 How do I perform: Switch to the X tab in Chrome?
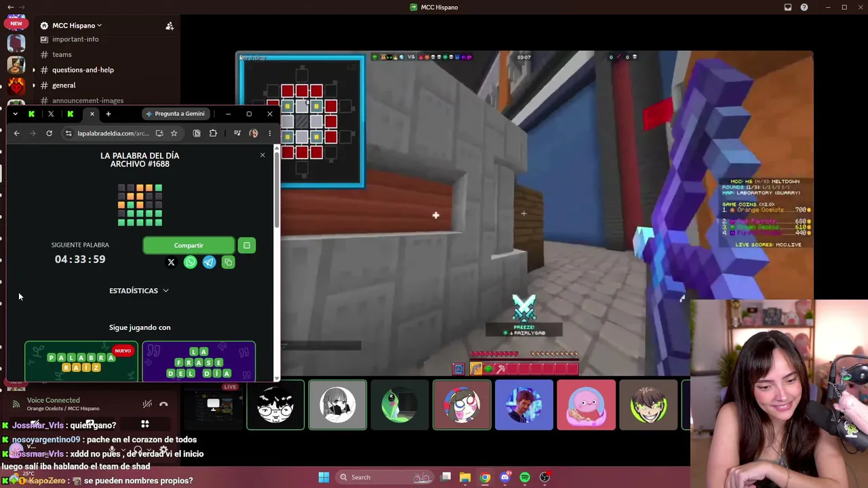tap(51, 114)
